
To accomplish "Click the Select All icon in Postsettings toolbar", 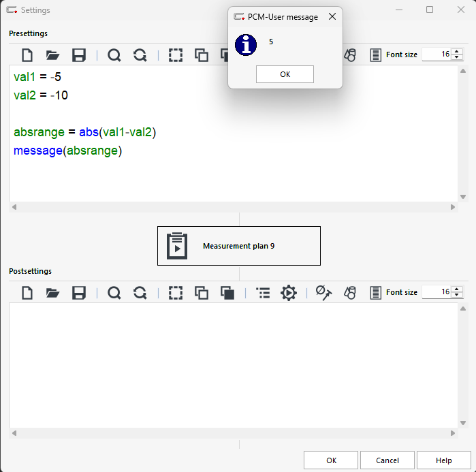I will click(x=176, y=293).
